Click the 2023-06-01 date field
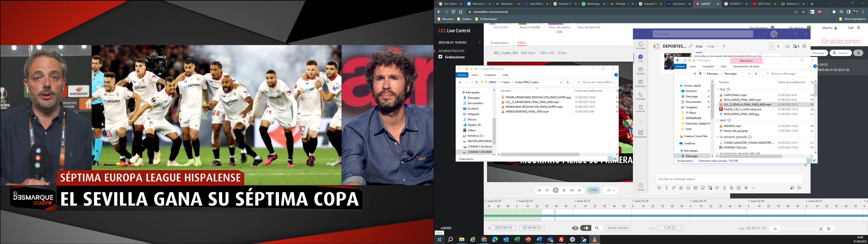Screen dimensions: 868x244 (503, 228)
